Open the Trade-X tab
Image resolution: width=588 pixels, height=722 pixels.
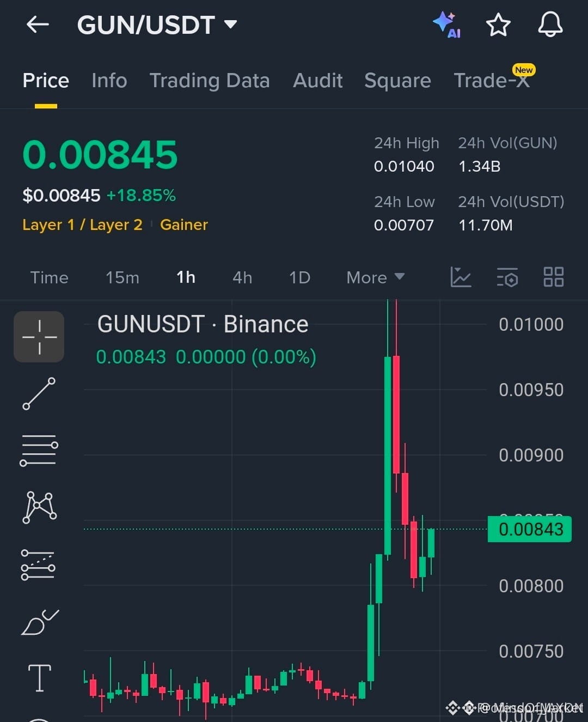click(x=492, y=81)
